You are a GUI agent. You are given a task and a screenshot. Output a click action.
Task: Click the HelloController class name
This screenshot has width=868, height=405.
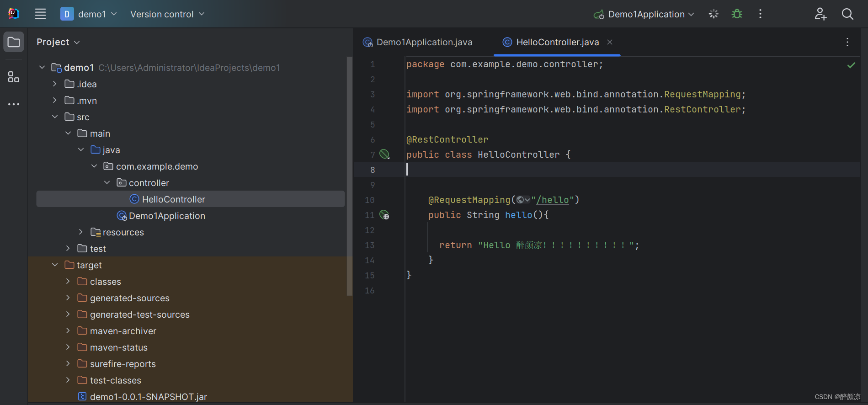tap(519, 155)
